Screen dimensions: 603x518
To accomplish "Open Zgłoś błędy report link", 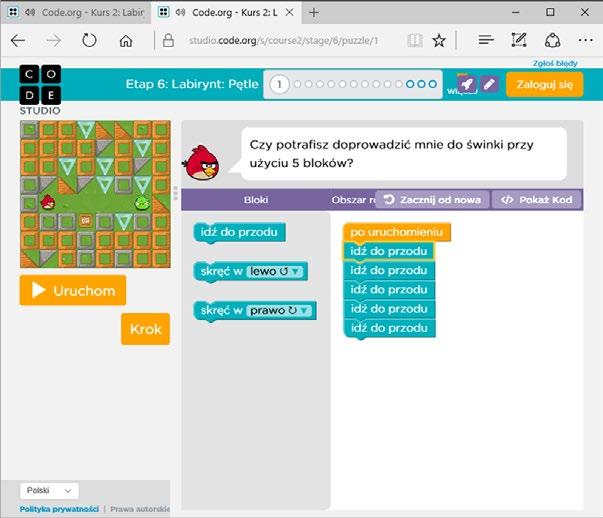I will 555,63.
